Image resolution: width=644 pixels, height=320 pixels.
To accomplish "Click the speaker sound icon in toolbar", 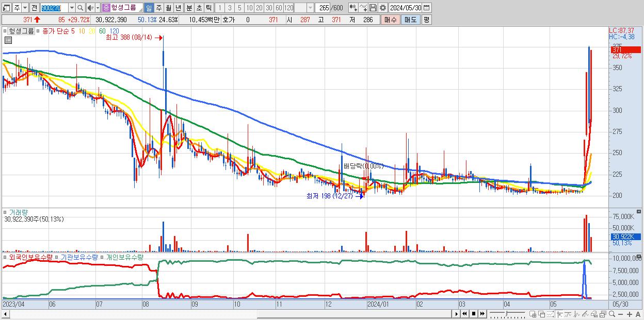I will 90,8.
